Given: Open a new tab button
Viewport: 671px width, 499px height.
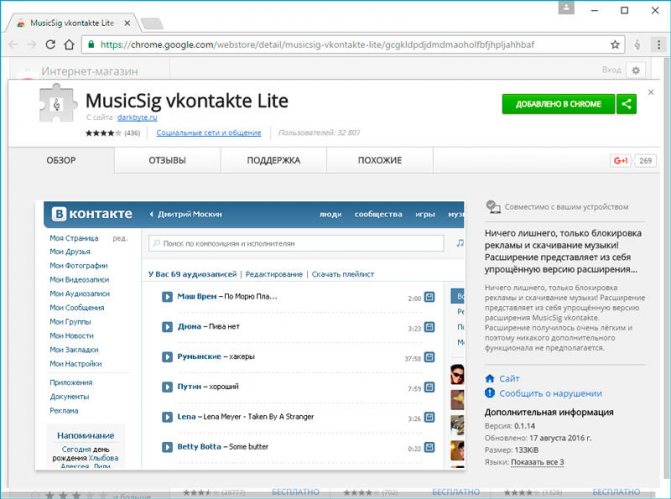Looking at the screenshot, I should click(152, 24).
